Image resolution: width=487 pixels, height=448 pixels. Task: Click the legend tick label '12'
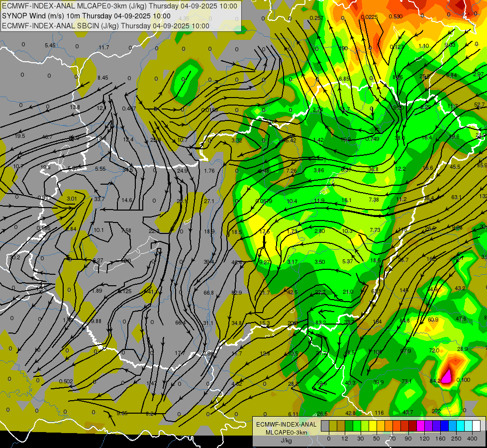[x=345, y=439]
